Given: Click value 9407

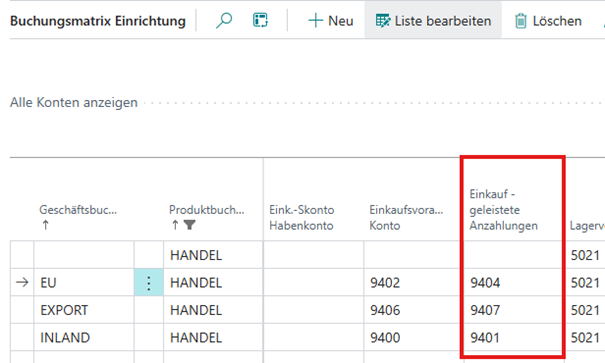Looking at the screenshot, I should click(x=485, y=310).
